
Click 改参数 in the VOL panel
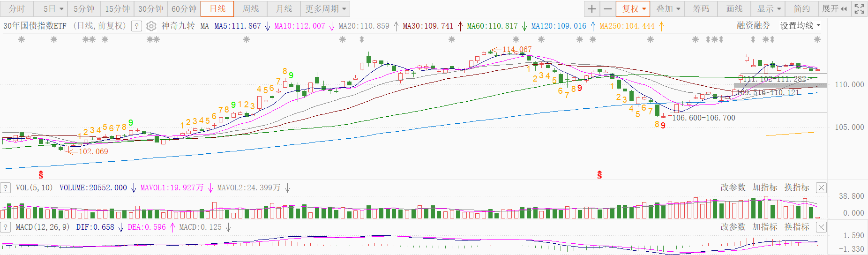pos(733,187)
